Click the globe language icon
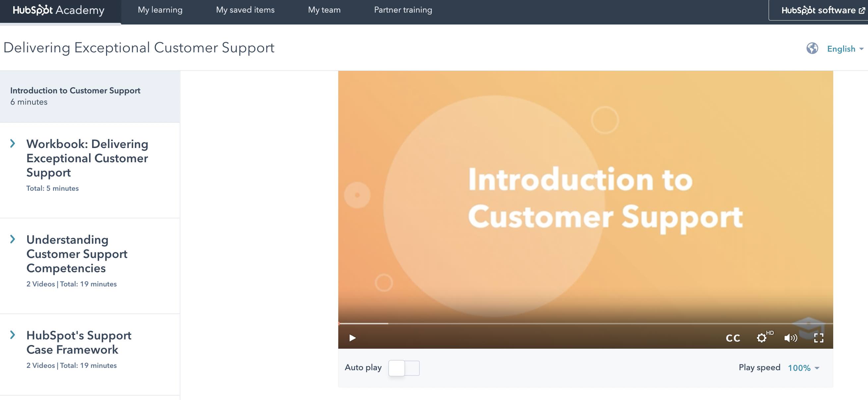Image resolution: width=868 pixels, height=400 pixels. [812, 49]
